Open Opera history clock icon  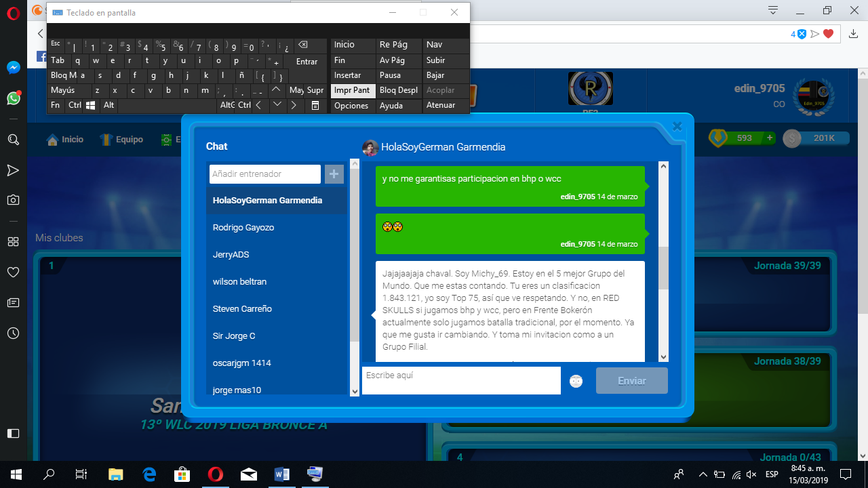click(13, 333)
